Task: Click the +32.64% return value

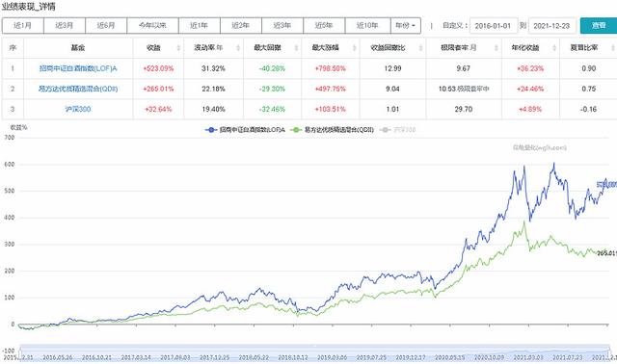Action: click(x=158, y=109)
